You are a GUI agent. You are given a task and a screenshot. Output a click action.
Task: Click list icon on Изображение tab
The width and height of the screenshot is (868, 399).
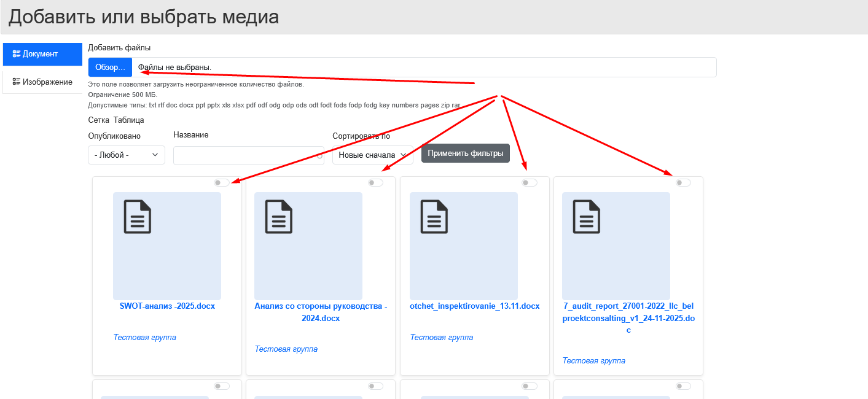coord(17,82)
